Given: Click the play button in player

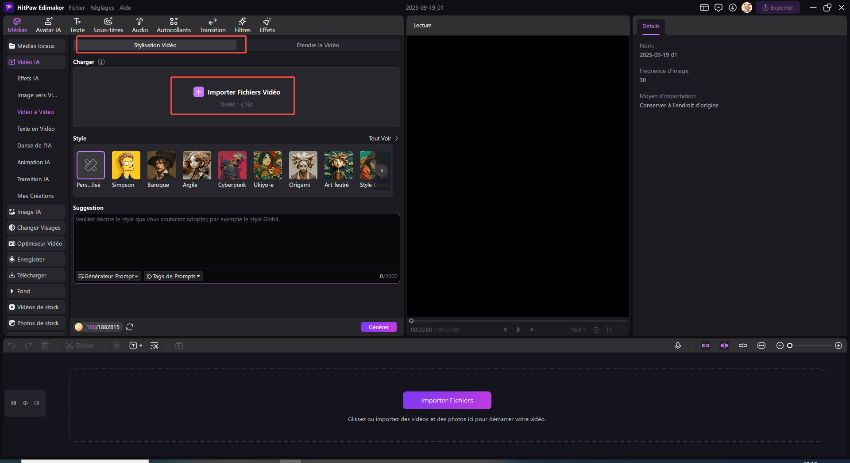Looking at the screenshot, I should [518, 330].
